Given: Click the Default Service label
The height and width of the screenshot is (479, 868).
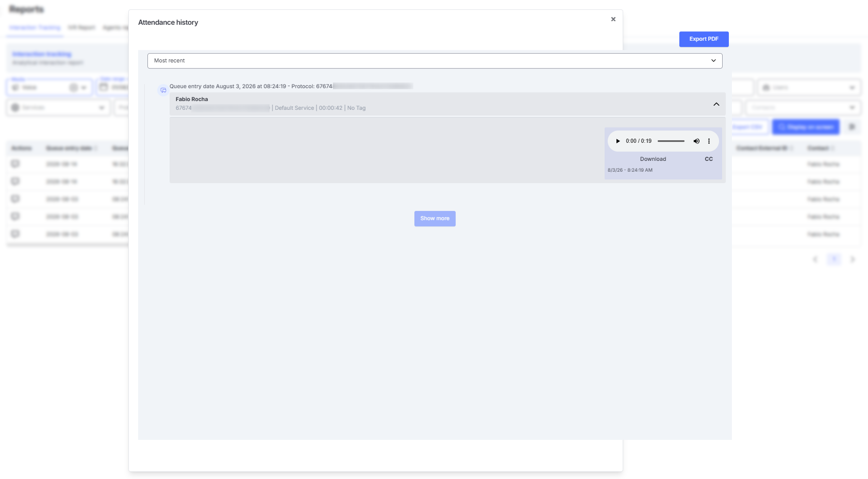Looking at the screenshot, I should point(294,108).
